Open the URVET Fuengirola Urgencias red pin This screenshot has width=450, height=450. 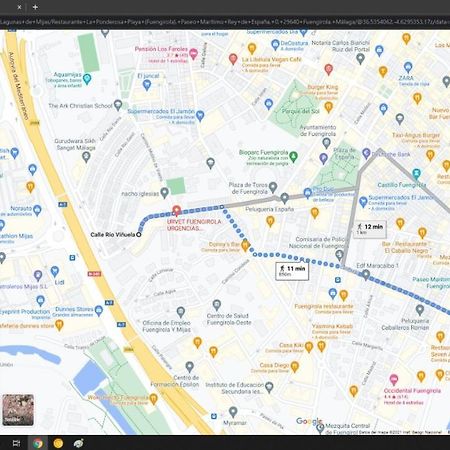pos(177,211)
